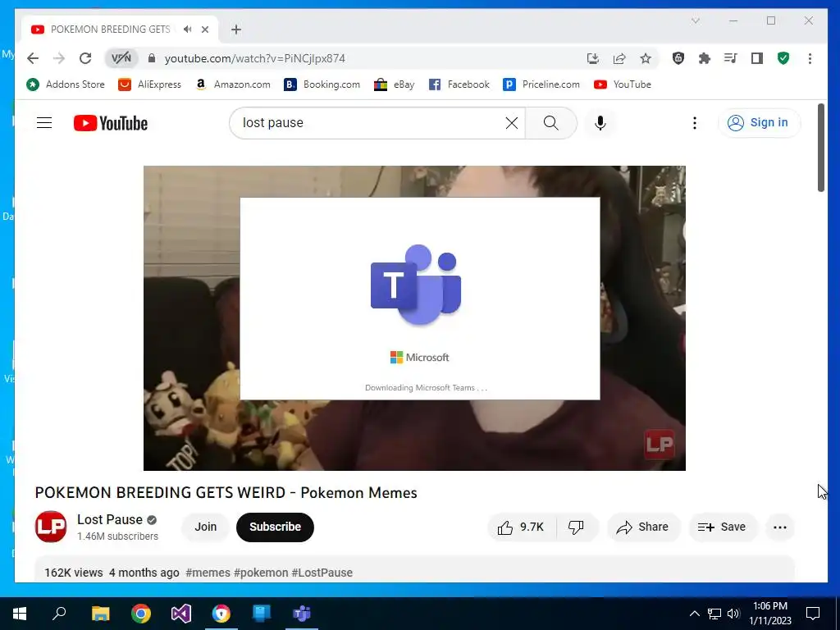The height and width of the screenshot is (630, 840).
Task: Like the video with the thumbs up
Action: click(521, 527)
